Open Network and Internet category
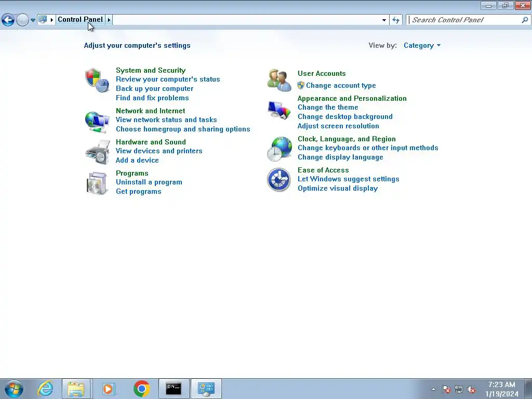This screenshot has height=399, width=532. (151, 111)
